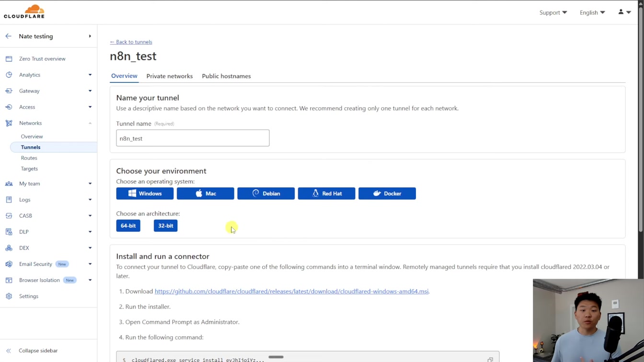Click the n8n_test page heading
The width and height of the screenshot is (644, 362).
pyautogui.click(x=133, y=56)
